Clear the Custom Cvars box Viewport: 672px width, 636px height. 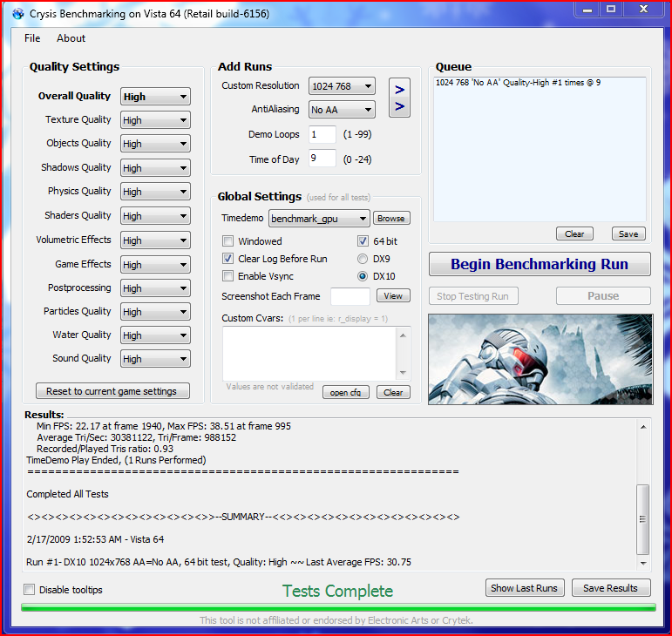(393, 392)
